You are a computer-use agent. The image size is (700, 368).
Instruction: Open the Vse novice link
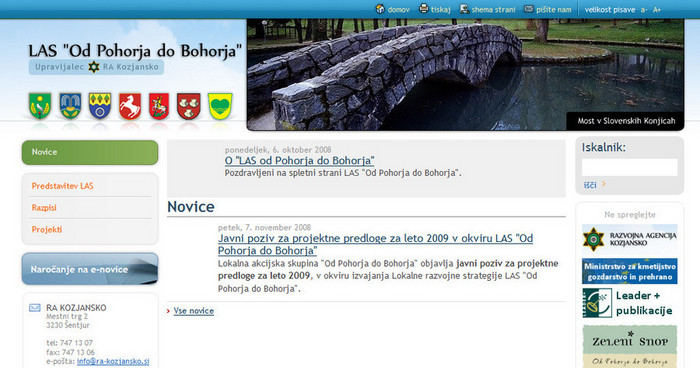pos(193,311)
